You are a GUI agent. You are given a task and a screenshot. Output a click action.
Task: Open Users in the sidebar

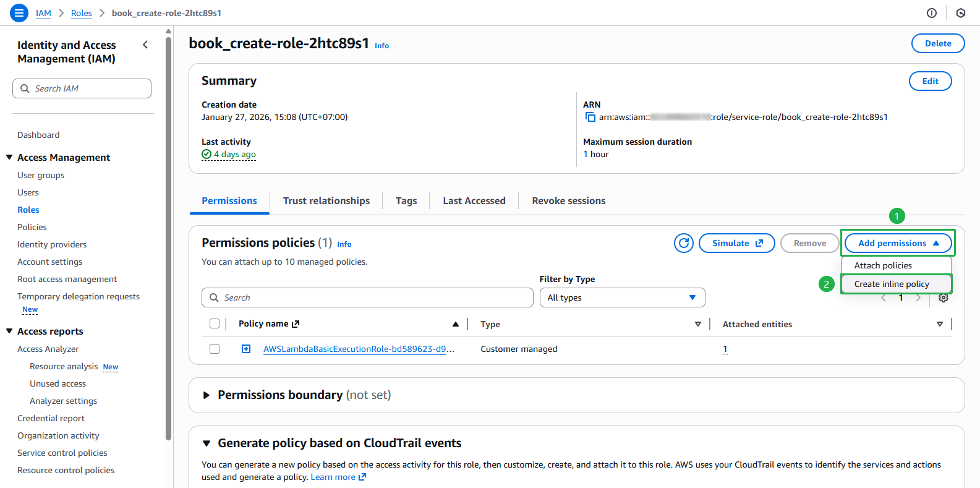tap(28, 192)
